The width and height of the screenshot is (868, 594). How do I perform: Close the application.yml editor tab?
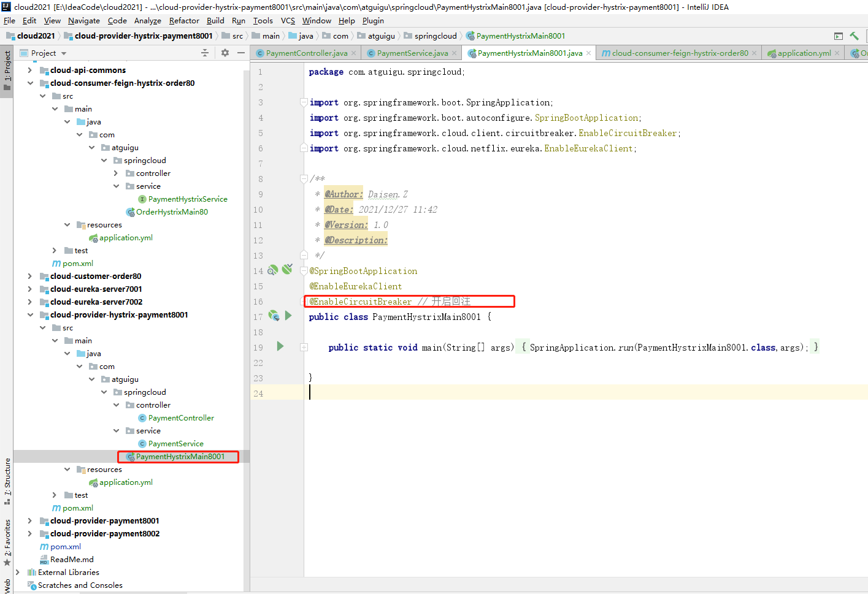(837, 53)
